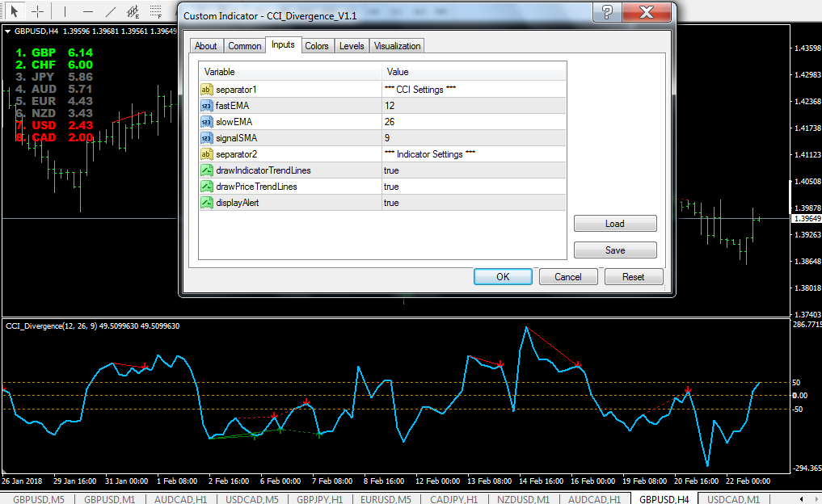Select the equidistant channel tool

[133, 11]
